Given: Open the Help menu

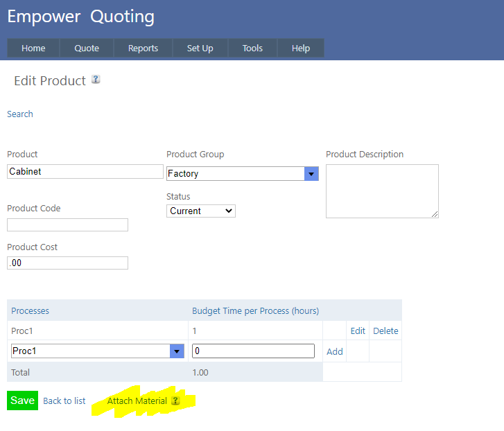Looking at the screenshot, I should [x=300, y=49].
